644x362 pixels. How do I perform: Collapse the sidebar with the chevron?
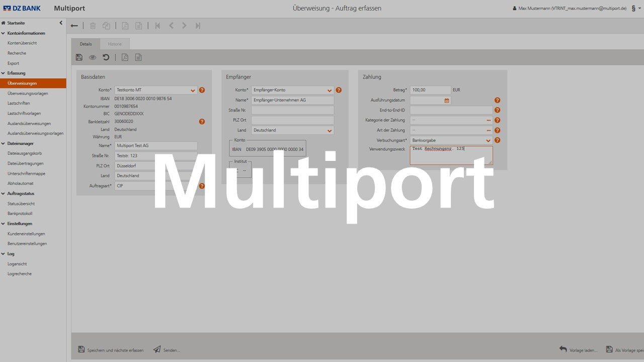pos(61,23)
